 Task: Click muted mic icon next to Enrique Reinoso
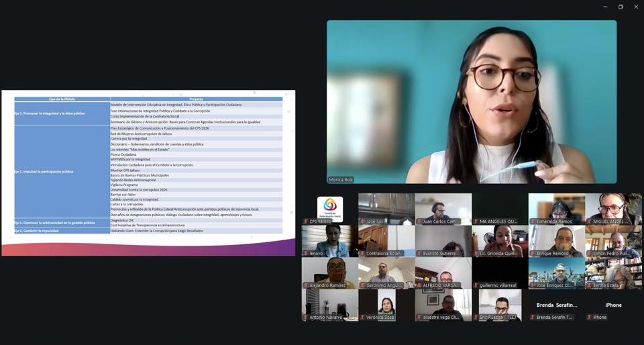tap(533, 254)
